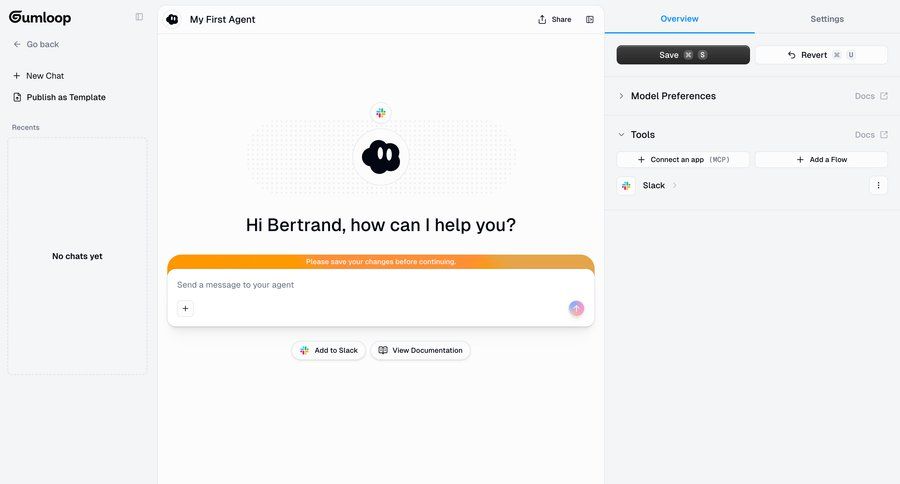
Task: Switch to the Overview tab
Action: (679, 19)
